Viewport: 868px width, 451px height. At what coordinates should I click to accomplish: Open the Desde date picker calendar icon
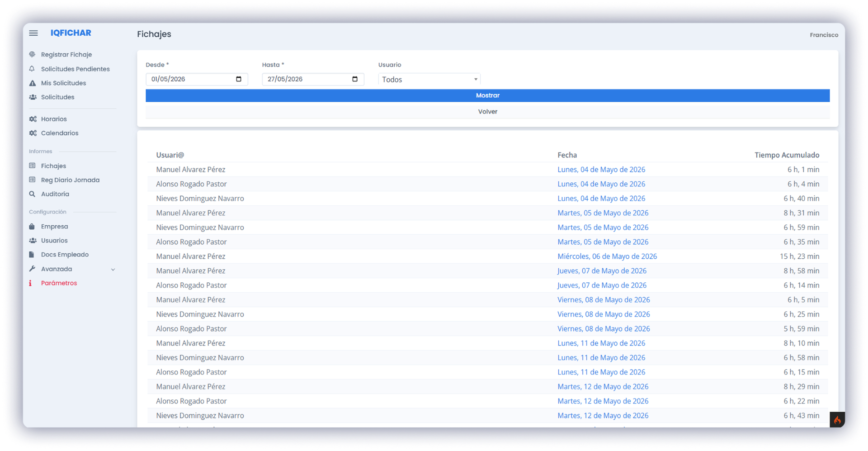[x=239, y=79]
